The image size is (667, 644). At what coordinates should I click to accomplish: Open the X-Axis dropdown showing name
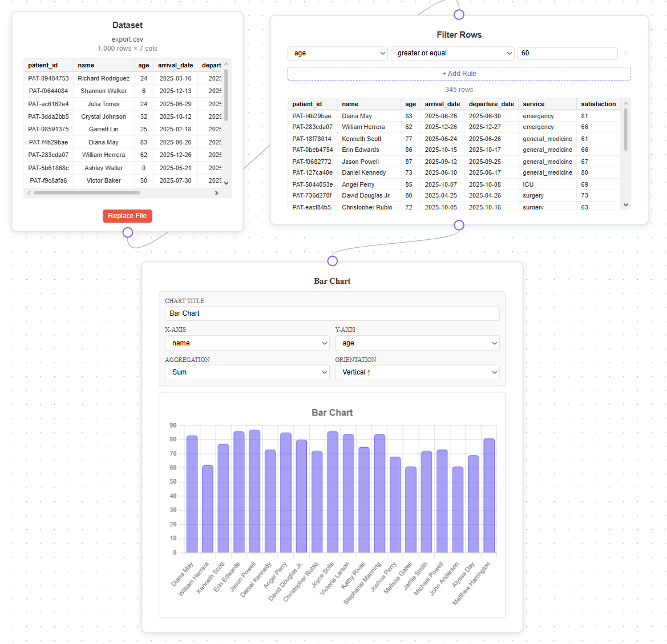(246, 343)
